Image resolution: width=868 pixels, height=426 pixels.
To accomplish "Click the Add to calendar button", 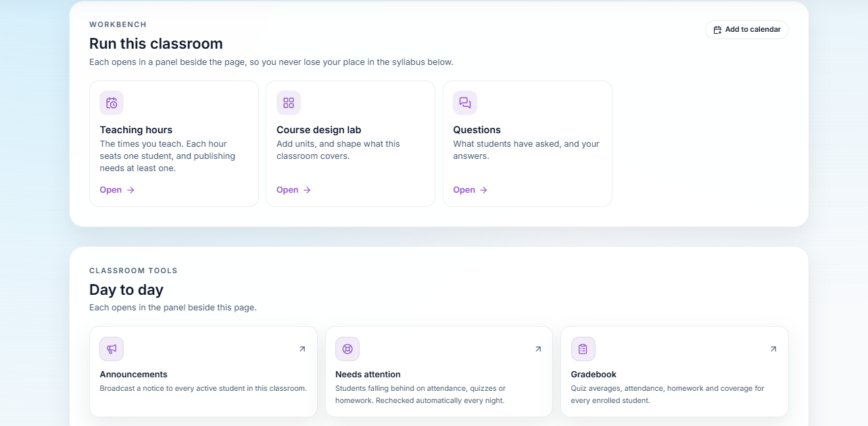I will [747, 30].
